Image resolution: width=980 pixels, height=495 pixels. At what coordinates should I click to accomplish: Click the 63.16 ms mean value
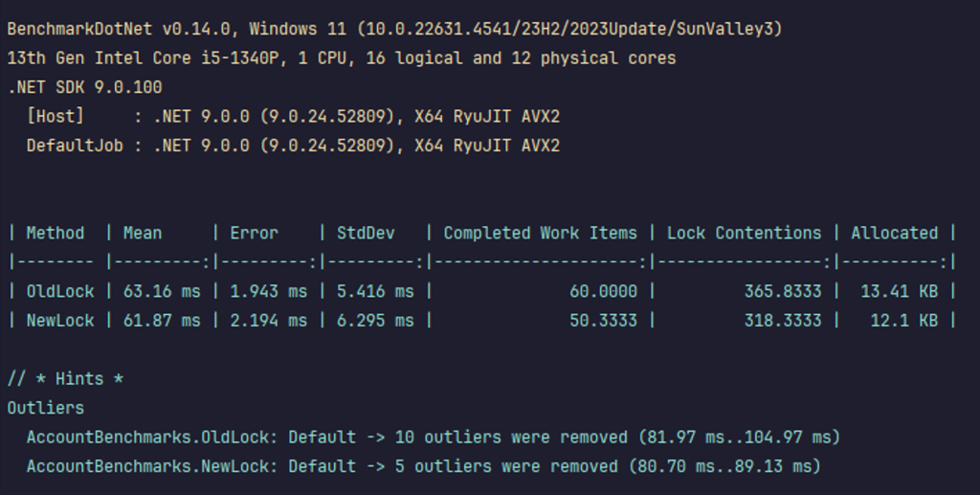(x=162, y=291)
